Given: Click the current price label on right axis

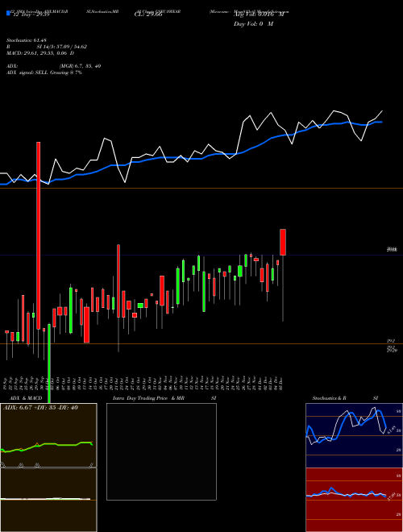Looking at the screenshot, I should tap(392, 250).
